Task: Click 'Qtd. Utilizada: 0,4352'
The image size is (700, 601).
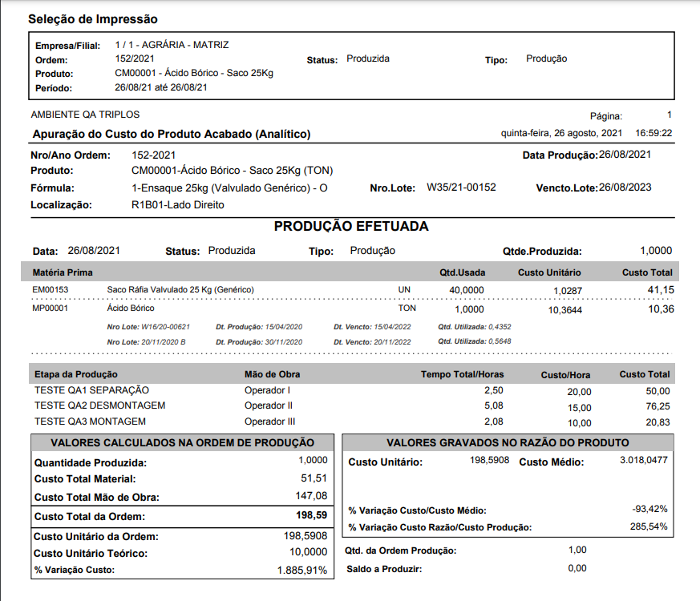Action: click(x=474, y=327)
